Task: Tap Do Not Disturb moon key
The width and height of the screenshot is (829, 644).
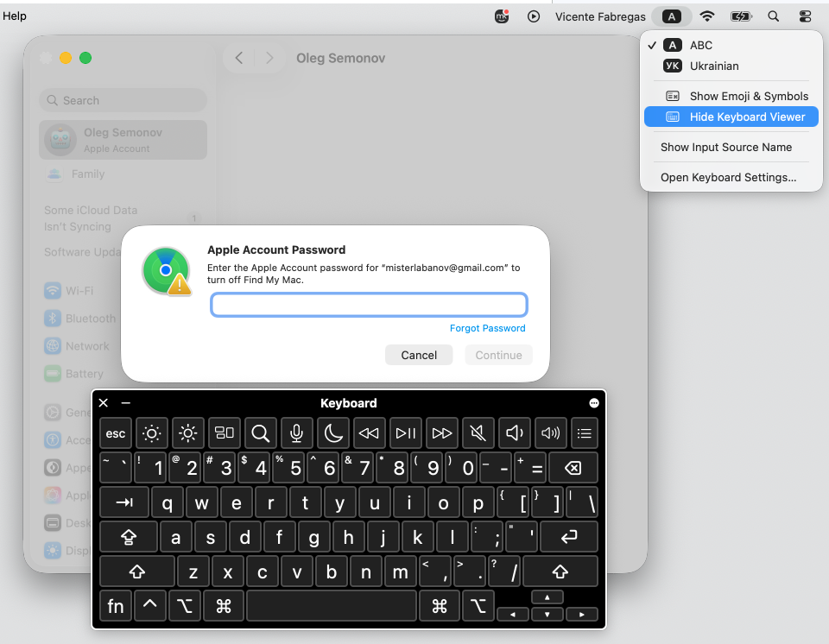Action: pyautogui.click(x=333, y=433)
